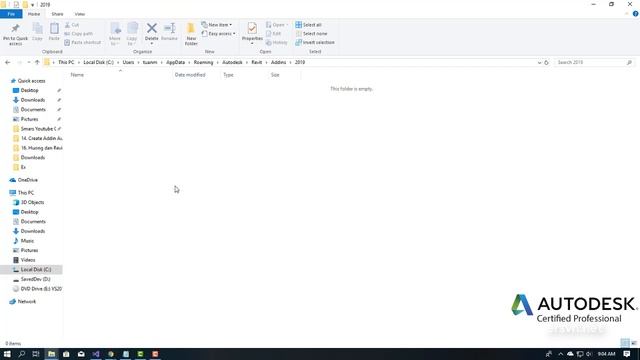Open Visual Studio from taskbar

96,354
